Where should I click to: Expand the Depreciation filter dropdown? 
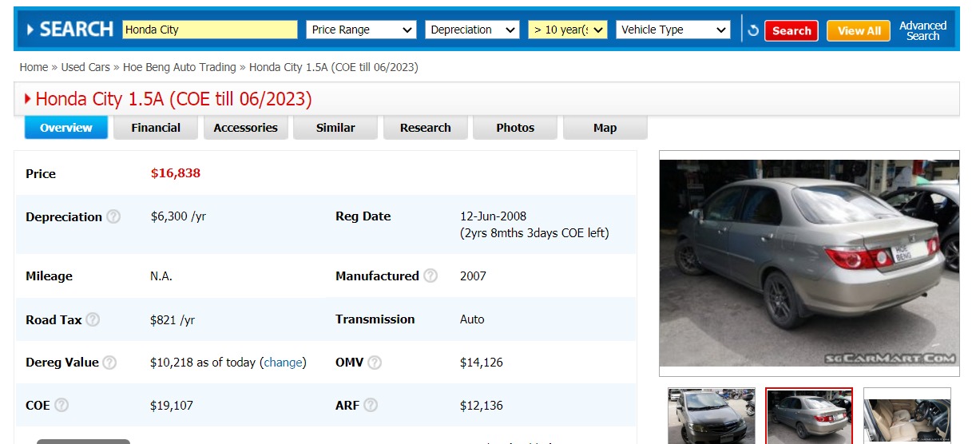[472, 30]
